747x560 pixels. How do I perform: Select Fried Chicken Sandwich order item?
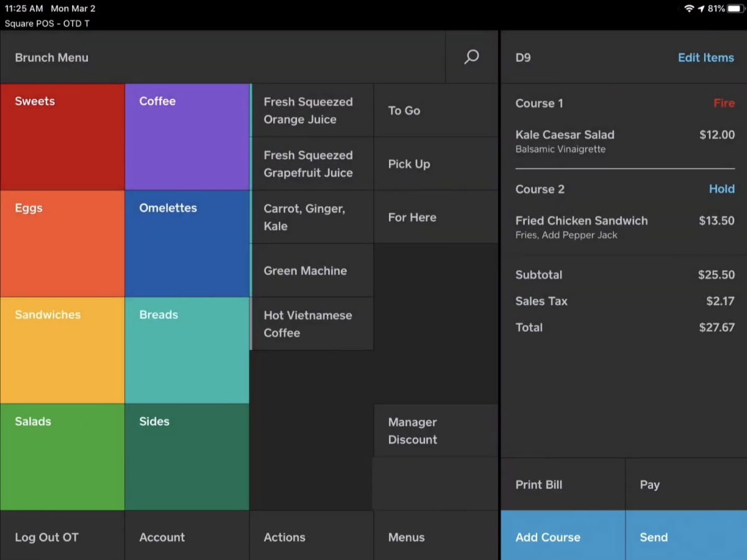click(x=625, y=227)
